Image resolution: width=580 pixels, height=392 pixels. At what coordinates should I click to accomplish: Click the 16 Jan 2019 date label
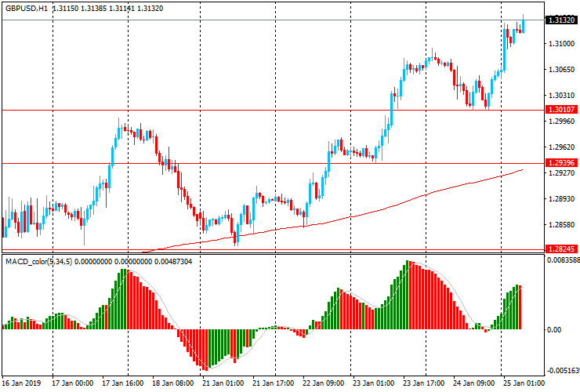21,383
